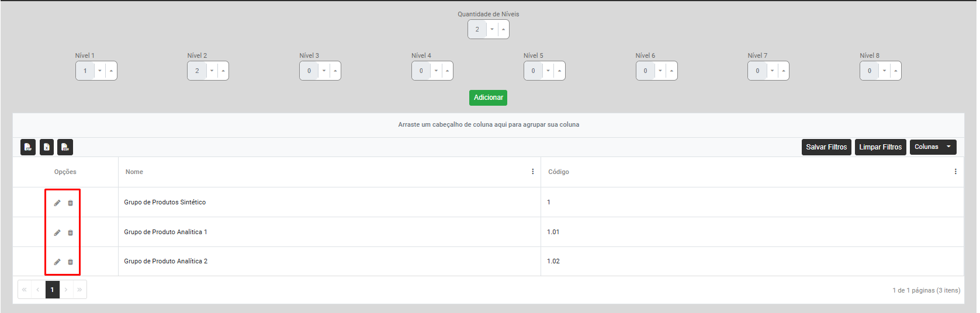980x313 pixels.
Task: Open the Colunas dropdown
Action: pyautogui.click(x=933, y=147)
